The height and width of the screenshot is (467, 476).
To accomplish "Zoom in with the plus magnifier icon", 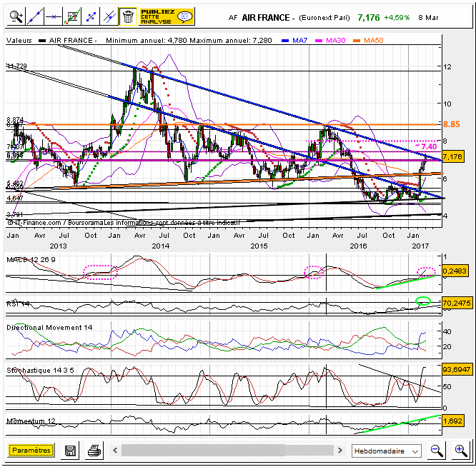I will 460,451.
